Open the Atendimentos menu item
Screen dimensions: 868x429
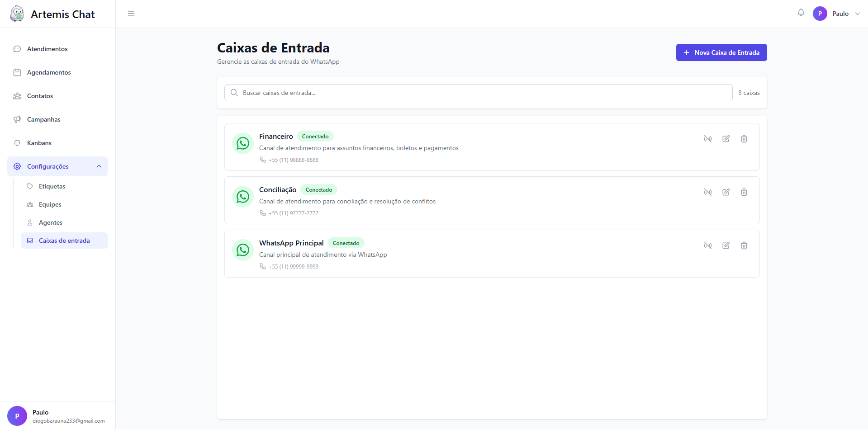point(47,49)
